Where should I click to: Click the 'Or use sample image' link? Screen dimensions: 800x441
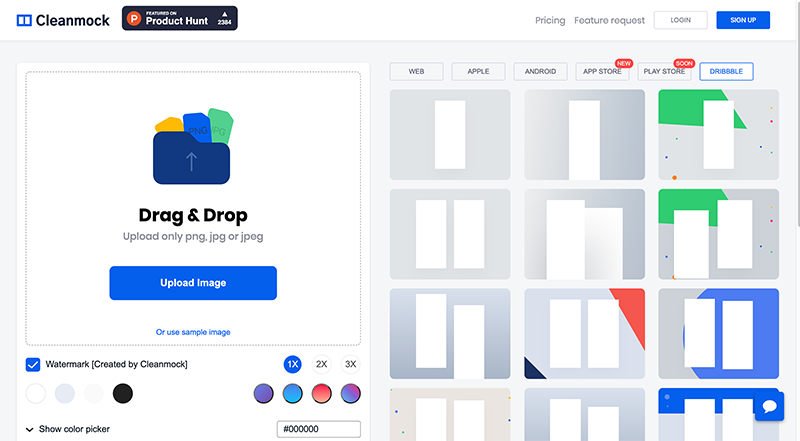click(193, 332)
